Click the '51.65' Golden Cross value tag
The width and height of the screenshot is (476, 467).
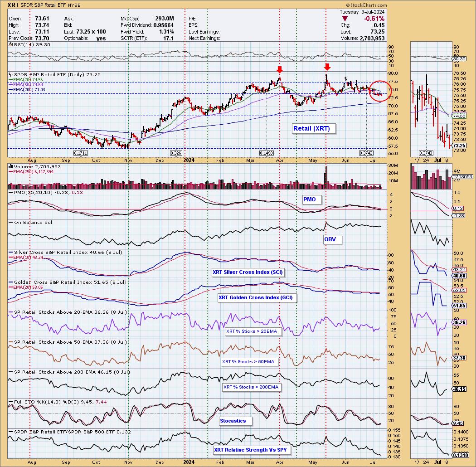[x=459, y=306]
